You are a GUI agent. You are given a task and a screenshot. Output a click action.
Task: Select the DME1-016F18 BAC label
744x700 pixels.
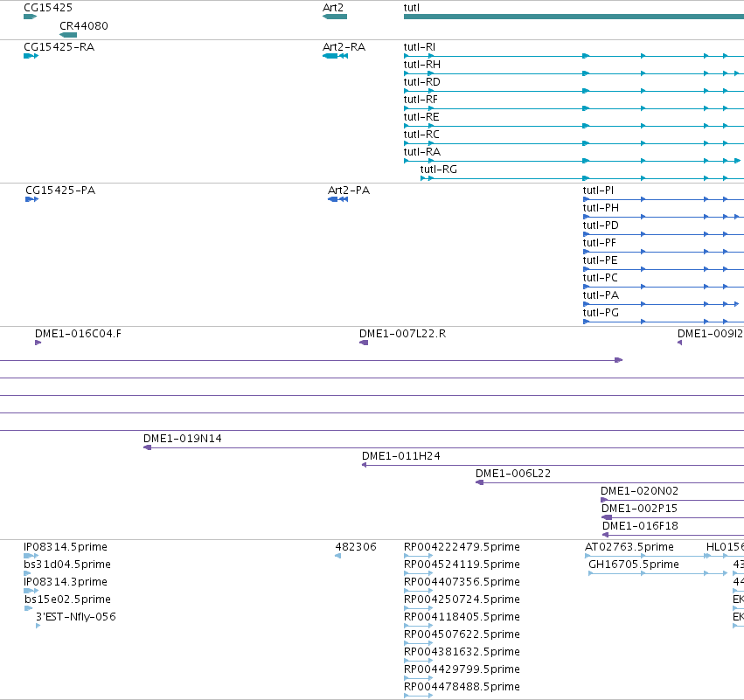point(640,526)
